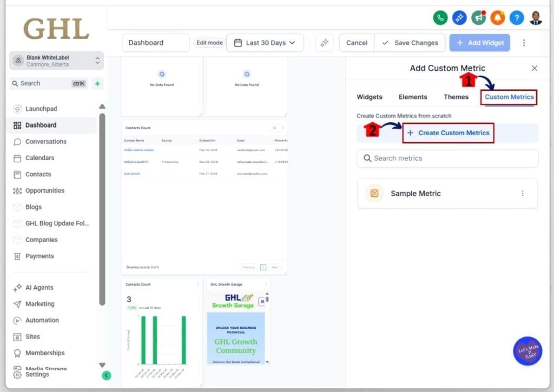Switch to the Themes tab

pyautogui.click(x=456, y=97)
